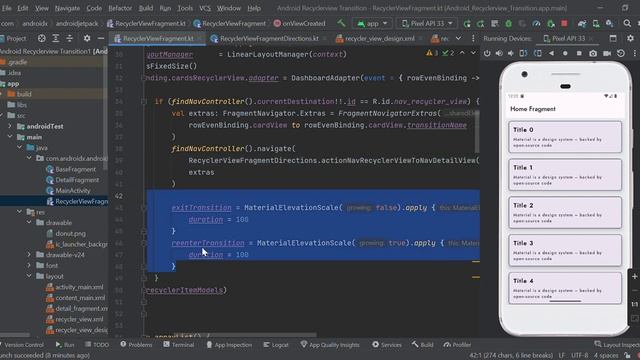This screenshot has width=640, height=360.
Task: Open Running Devices settings gear
Action: (631, 38)
